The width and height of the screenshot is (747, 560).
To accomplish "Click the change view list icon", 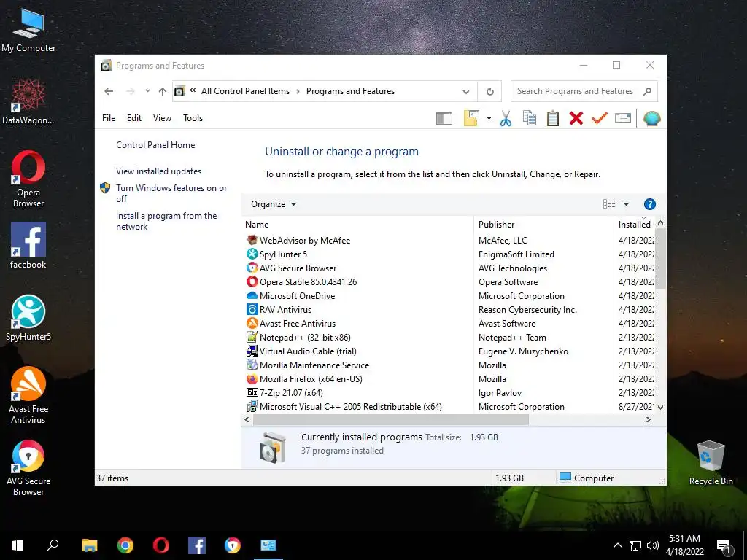I will [x=609, y=204].
